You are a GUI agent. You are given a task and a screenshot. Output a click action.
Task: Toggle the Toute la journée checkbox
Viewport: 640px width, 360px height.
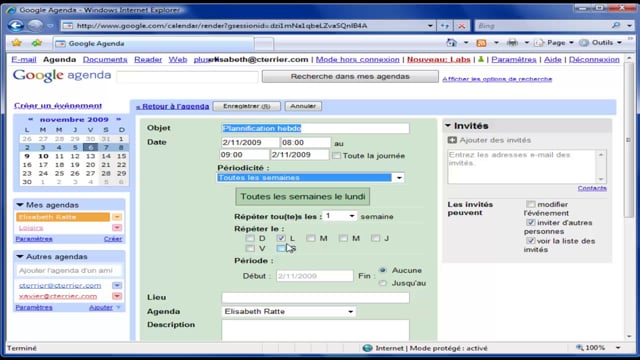pos(336,156)
